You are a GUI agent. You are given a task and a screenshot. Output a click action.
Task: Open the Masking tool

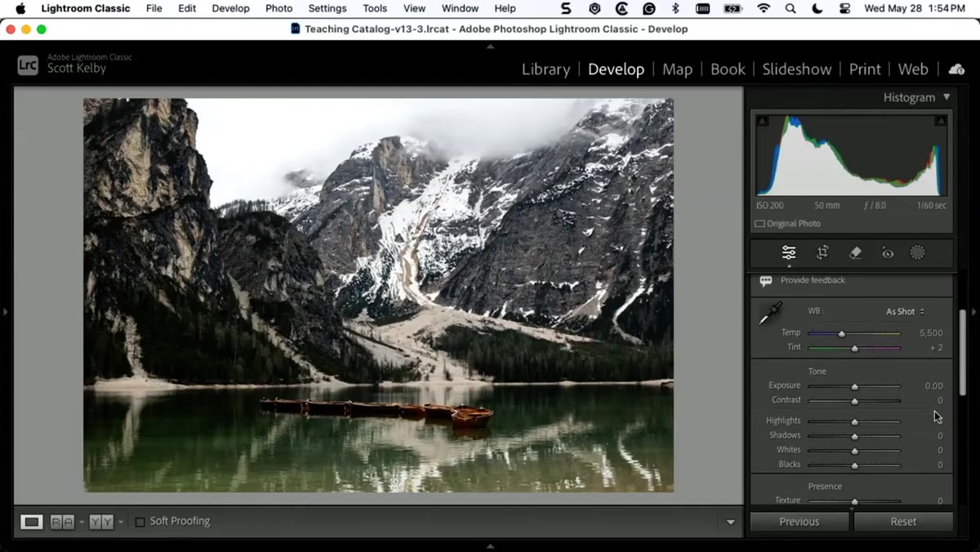pyautogui.click(x=918, y=253)
